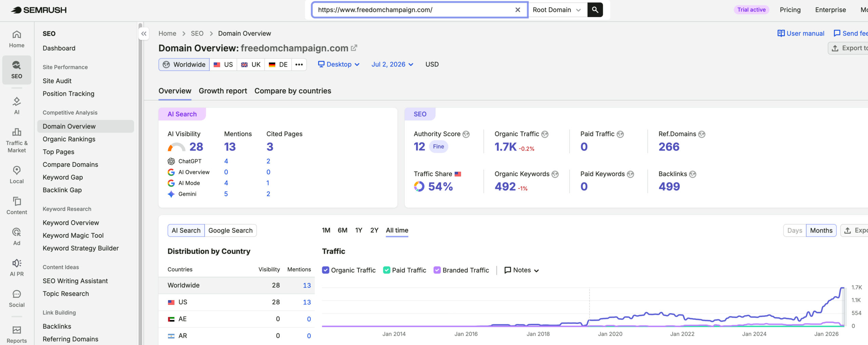868x345 pixels.
Task: Clear the domain search field
Action: point(517,10)
